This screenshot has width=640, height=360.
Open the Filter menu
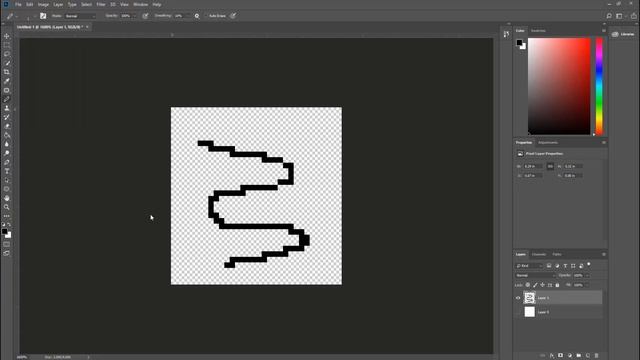tap(101, 4)
